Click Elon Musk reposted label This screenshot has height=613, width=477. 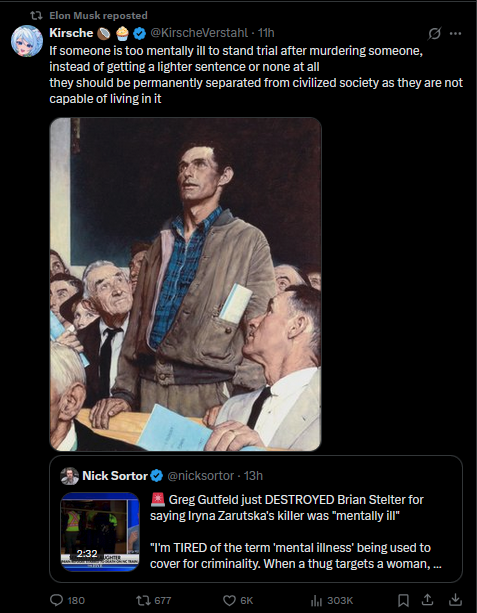(x=98, y=16)
